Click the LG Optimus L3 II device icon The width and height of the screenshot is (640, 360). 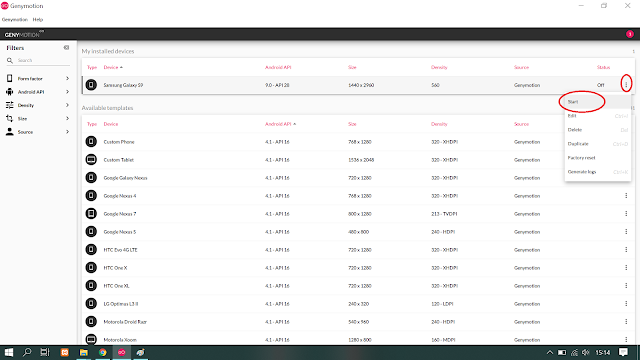pyautogui.click(x=91, y=303)
